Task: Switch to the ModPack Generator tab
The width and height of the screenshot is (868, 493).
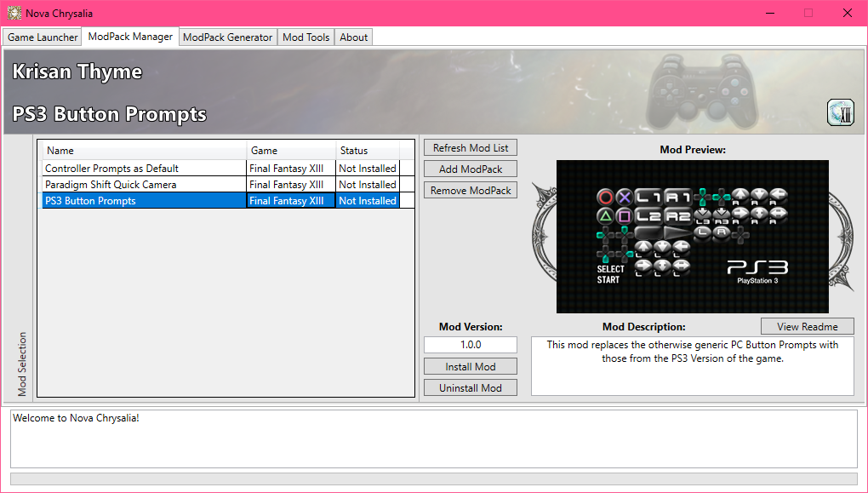Action: click(x=227, y=37)
